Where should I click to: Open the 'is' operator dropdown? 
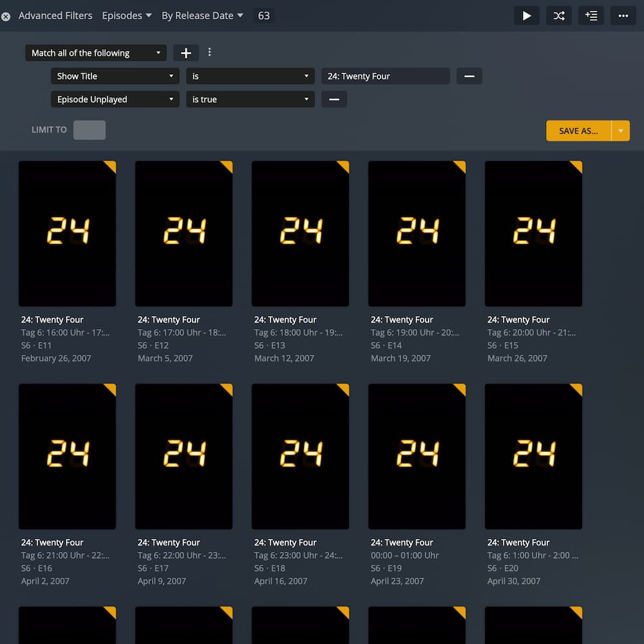(250, 77)
